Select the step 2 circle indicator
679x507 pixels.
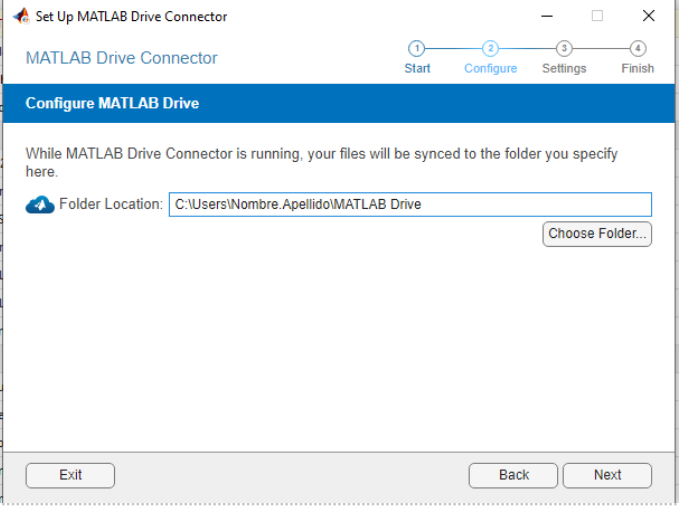click(490, 48)
